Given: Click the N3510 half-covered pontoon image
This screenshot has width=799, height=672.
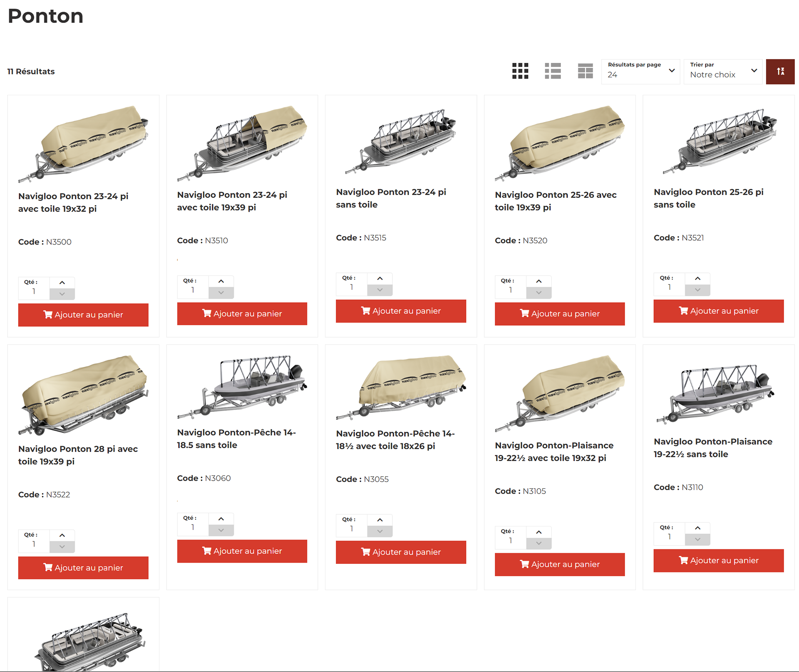Looking at the screenshot, I should (x=242, y=143).
